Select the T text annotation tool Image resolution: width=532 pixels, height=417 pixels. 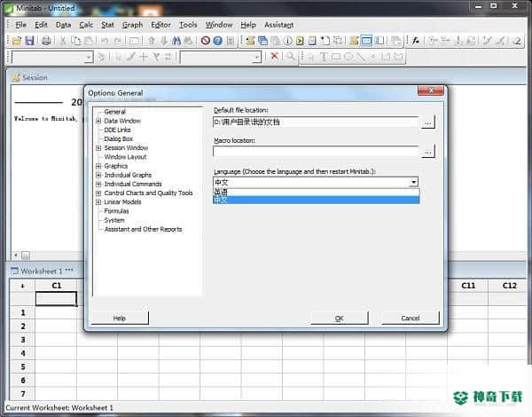pos(324,57)
